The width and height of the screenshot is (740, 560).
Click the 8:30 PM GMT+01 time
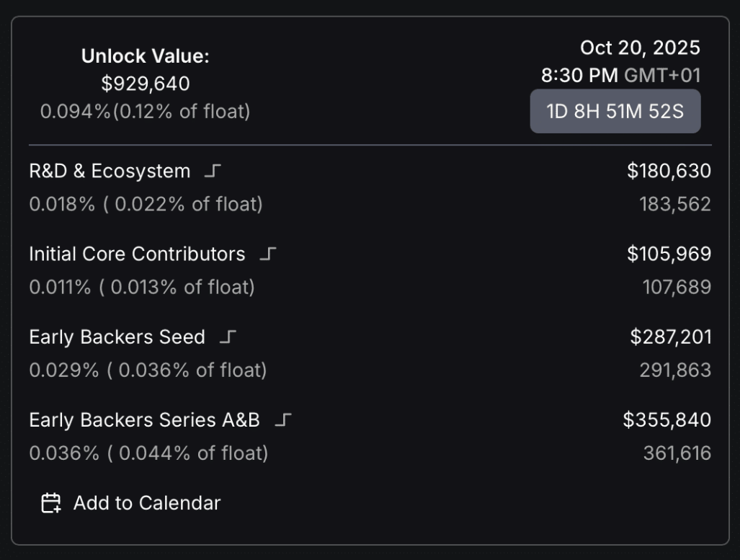[x=620, y=75]
